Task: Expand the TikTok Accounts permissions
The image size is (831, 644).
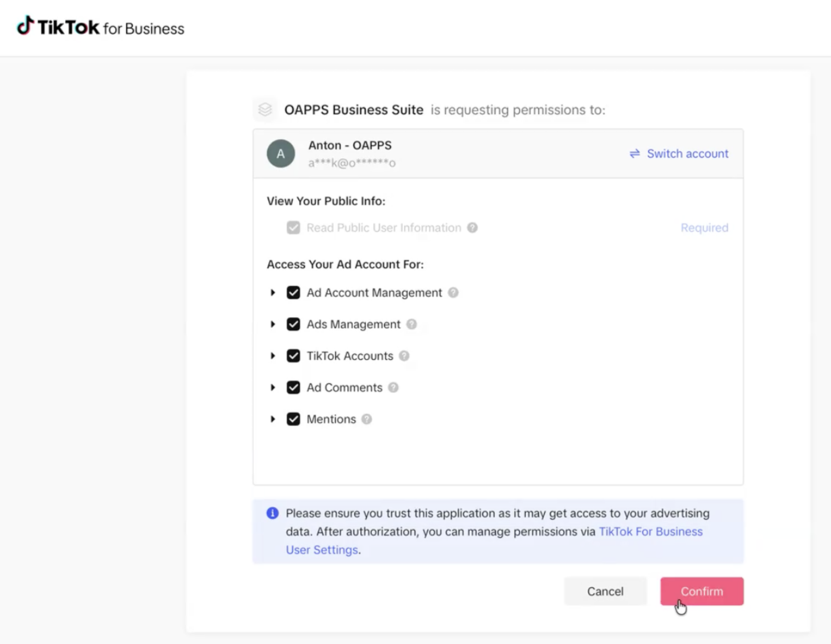Action: tap(273, 356)
